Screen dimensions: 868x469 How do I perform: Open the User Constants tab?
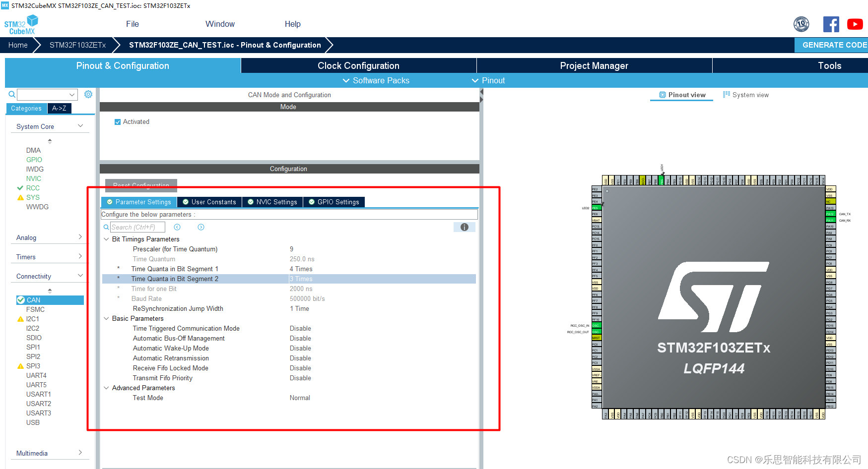[x=209, y=202]
